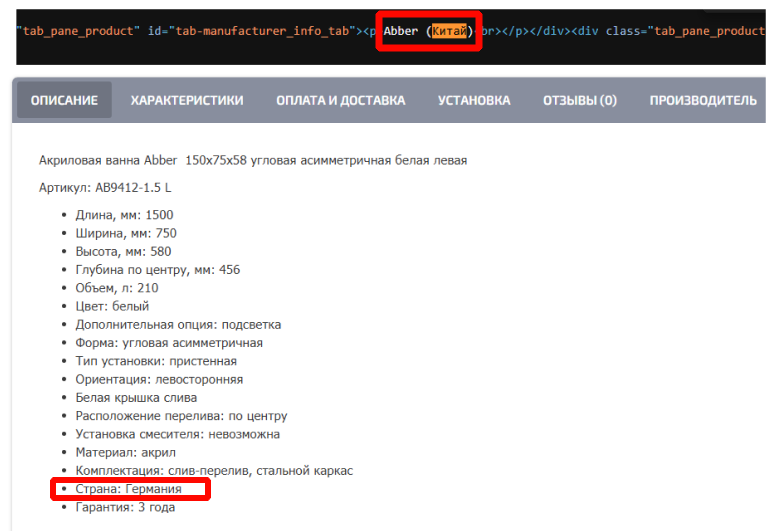The image size is (777, 531).
Task: Click the Материал: акрил item
Action: coord(125,453)
